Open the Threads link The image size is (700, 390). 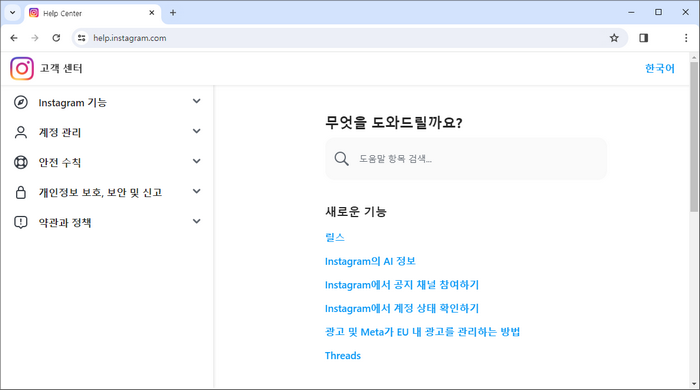[343, 356]
